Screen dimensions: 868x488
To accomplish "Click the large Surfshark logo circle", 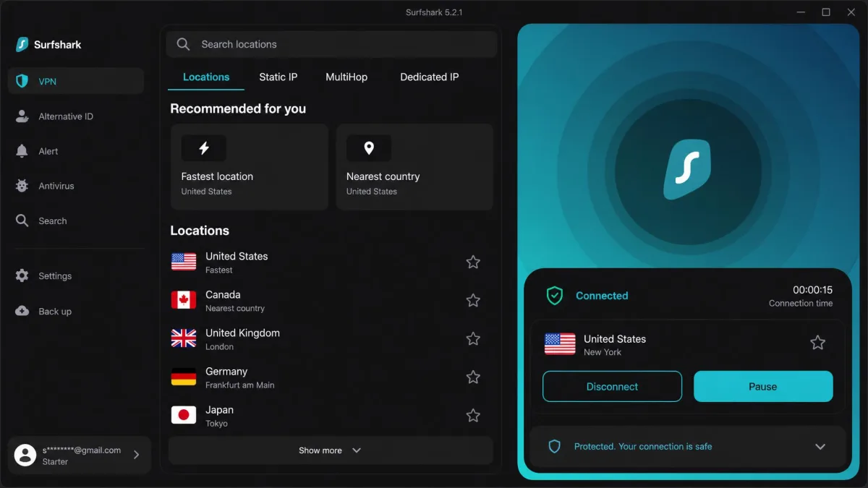I will point(687,171).
